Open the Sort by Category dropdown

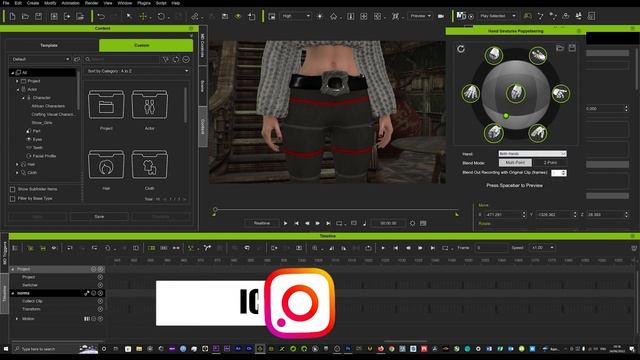[x=138, y=71]
